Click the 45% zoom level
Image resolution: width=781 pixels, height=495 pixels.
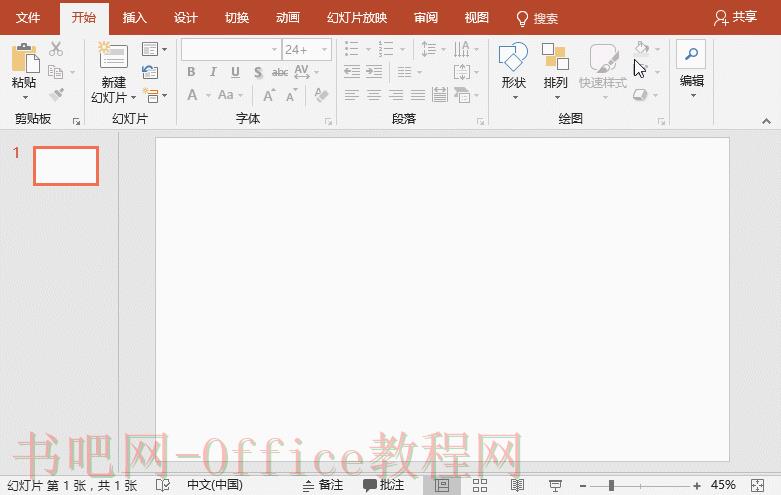(723, 485)
